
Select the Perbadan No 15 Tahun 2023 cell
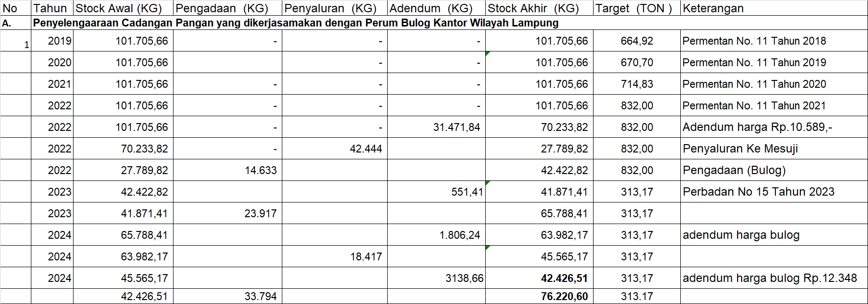pos(758,192)
